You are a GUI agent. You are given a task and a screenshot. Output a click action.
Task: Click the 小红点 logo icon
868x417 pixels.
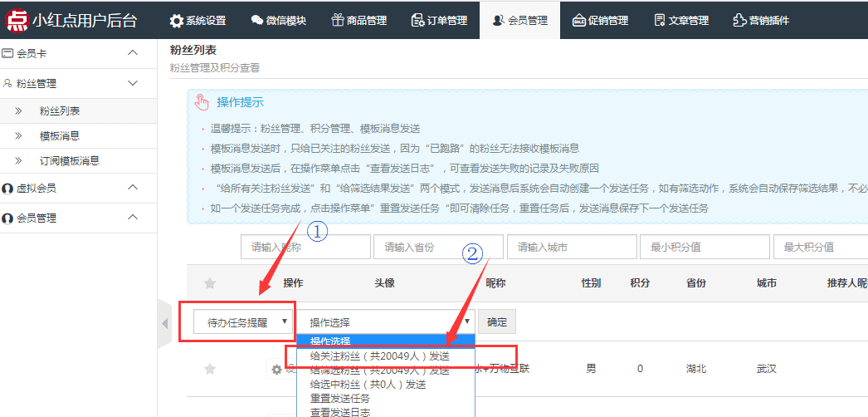[x=17, y=20]
